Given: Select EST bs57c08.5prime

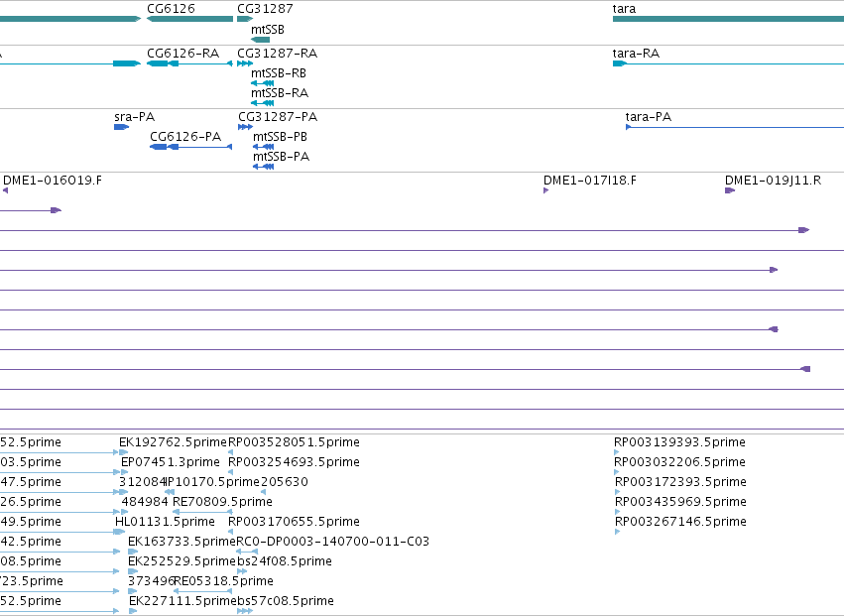Looking at the screenshot, I should (286, 601).
